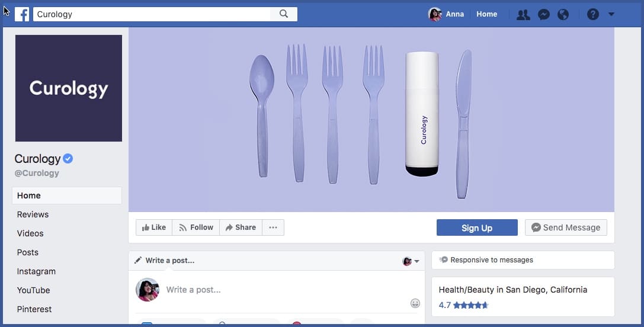The image size is (644, 327).
Task: Click the Write a post header tab
Action: [164, 261]
